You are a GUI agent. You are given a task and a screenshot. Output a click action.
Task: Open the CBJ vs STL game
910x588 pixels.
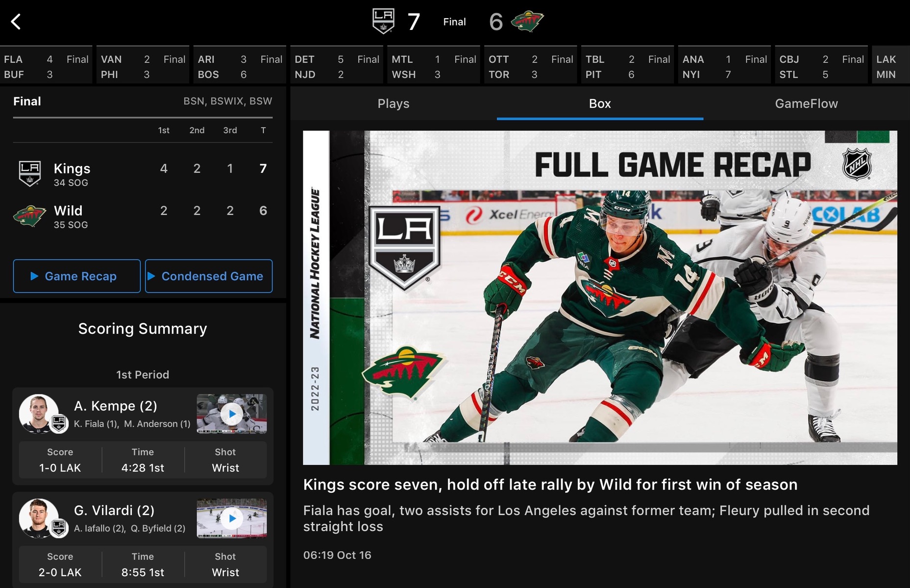(x=821, y=67)
